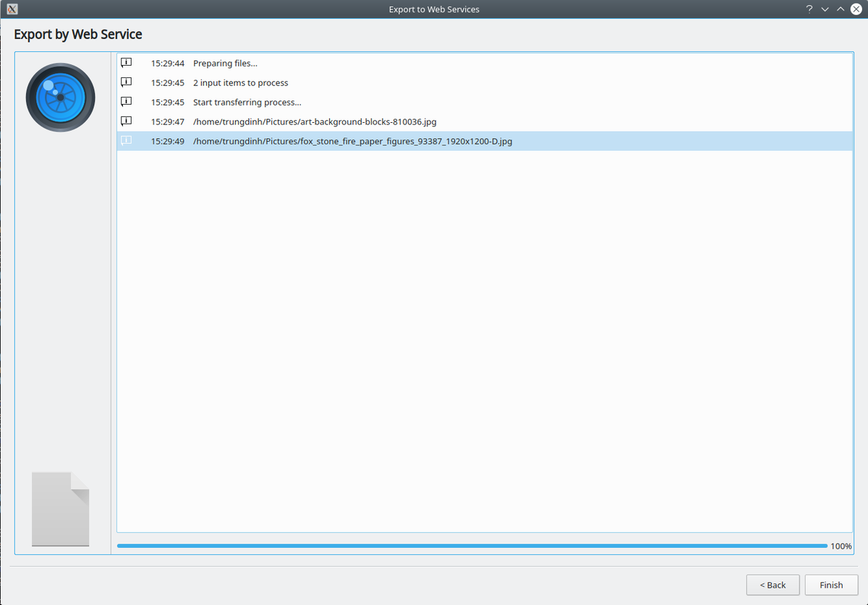Select the 'Preparing files...' log entry

click(x=225, y=64)
